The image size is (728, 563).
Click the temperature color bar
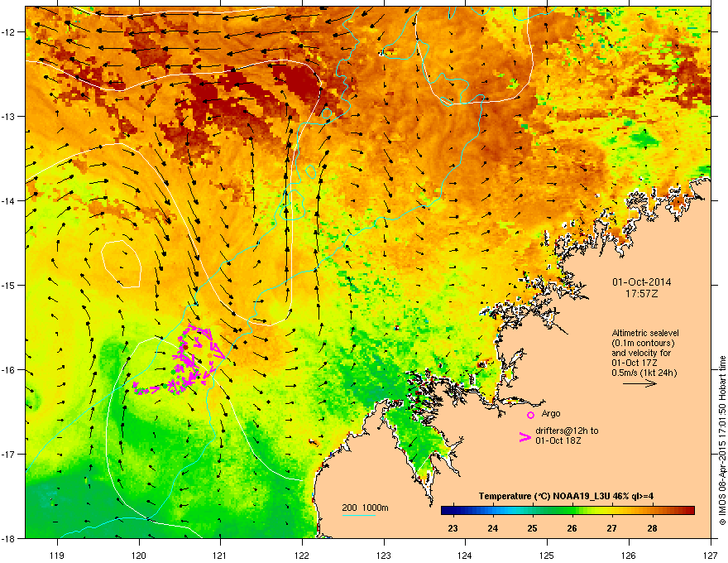click(x=568, y=511)
